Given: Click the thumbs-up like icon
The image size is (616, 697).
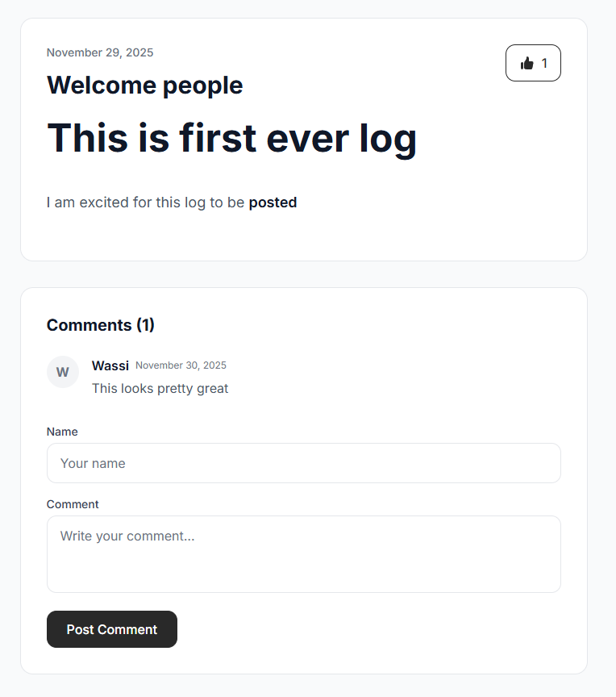Looking at the screenshot, I should (527, 62).
